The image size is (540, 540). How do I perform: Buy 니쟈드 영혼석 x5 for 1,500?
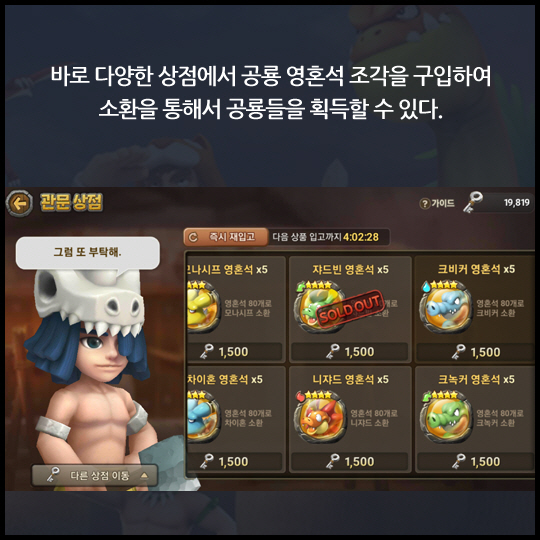(x=350, y=461)
